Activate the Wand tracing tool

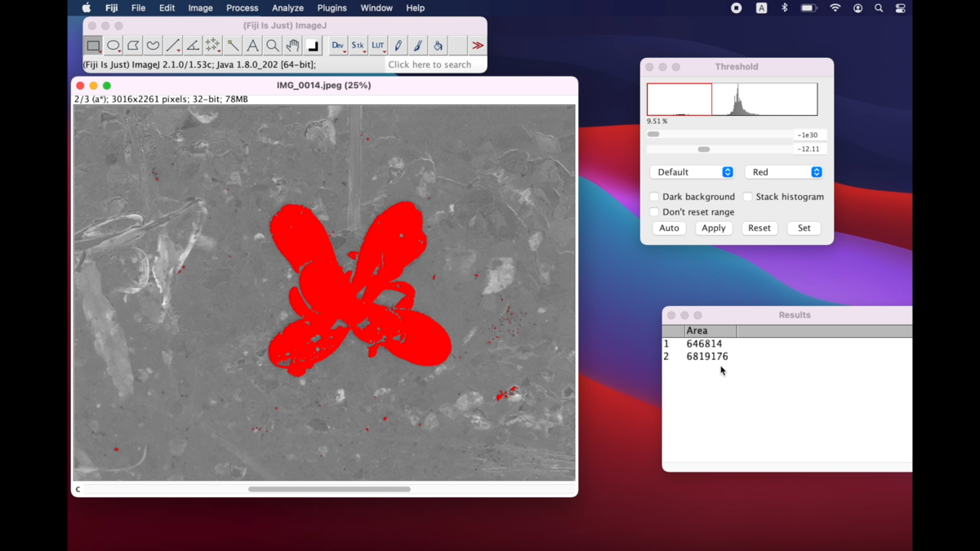233,46
